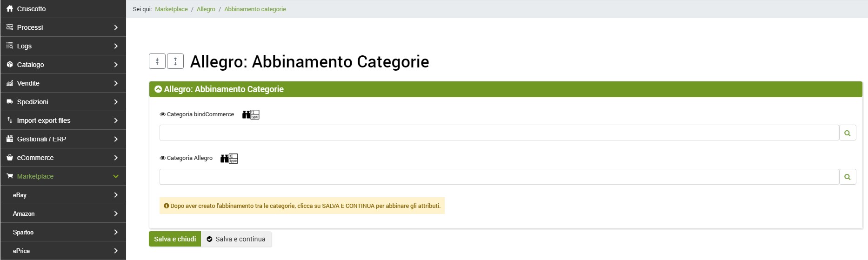This screenshot has height=260, width=868.
Task: Click binoculars icon beside Categoria Allegro
Action: pyautogui.click(x=225, y=159)
